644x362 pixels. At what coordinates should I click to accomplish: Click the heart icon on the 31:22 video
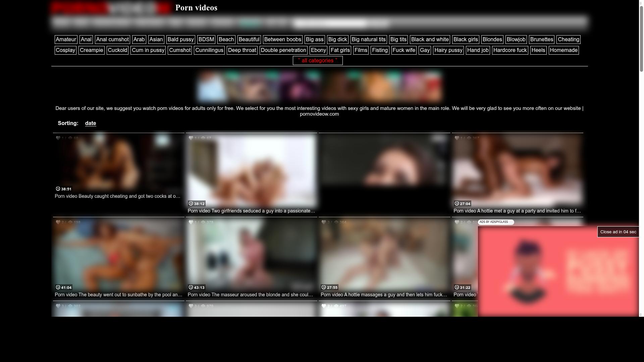point(457,222)
